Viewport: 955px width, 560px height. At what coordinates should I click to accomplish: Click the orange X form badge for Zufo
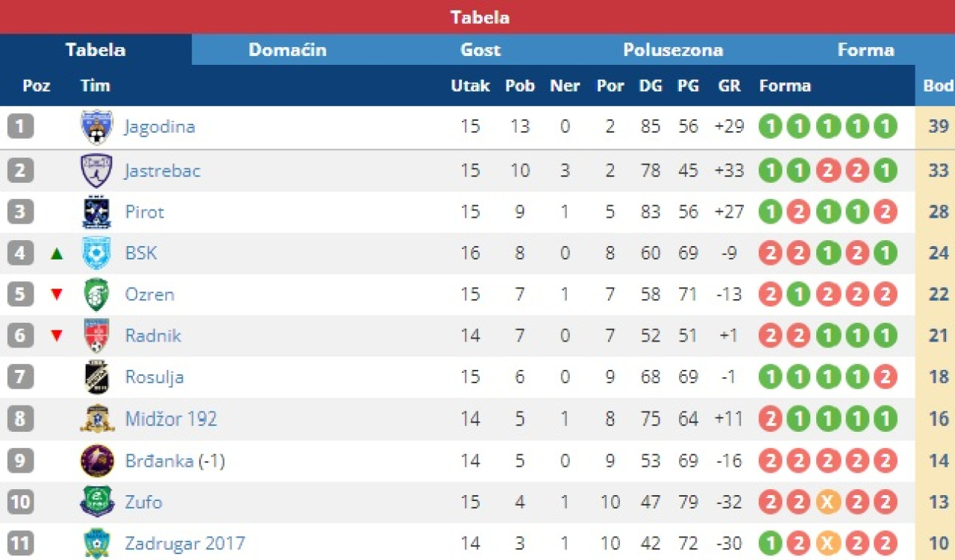click(827, 503)
